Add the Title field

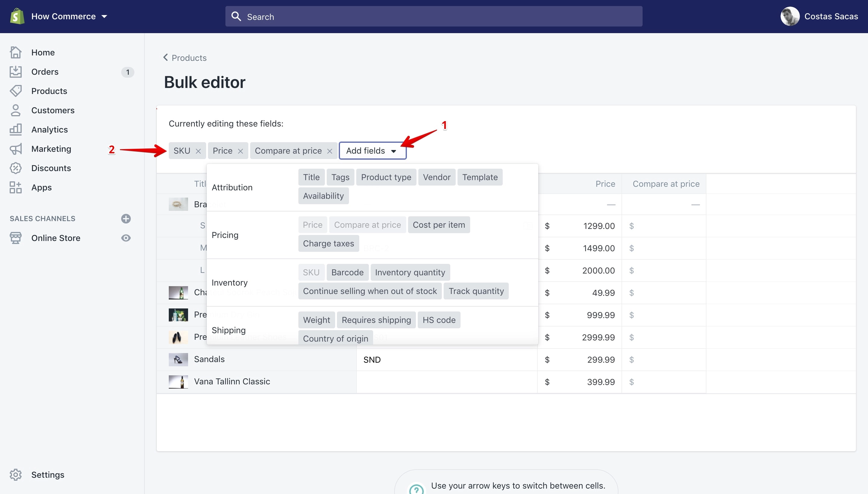click(x=311, y=177)
